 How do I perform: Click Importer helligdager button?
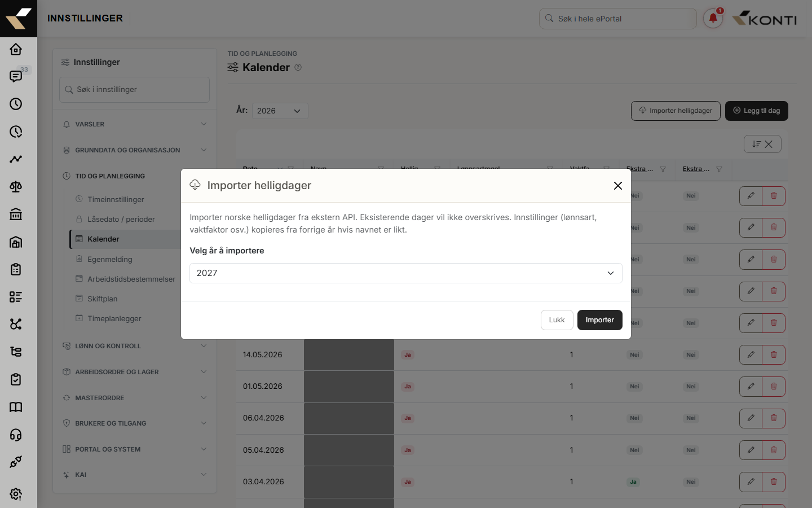(676, 111)
